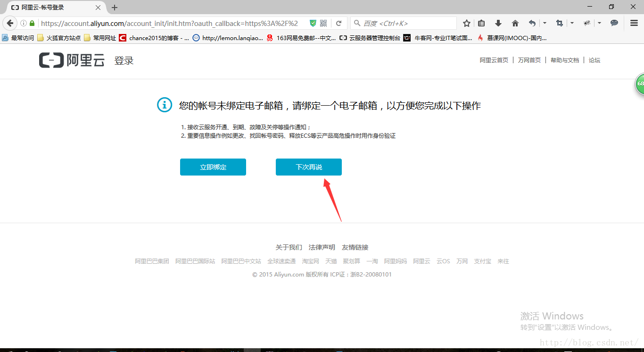Bookmark this page with the star icon
This screenshot has width=644, height=352.
[466, 23]
